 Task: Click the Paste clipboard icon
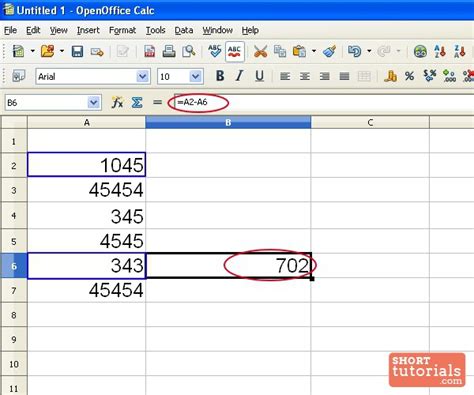[299, 52]
